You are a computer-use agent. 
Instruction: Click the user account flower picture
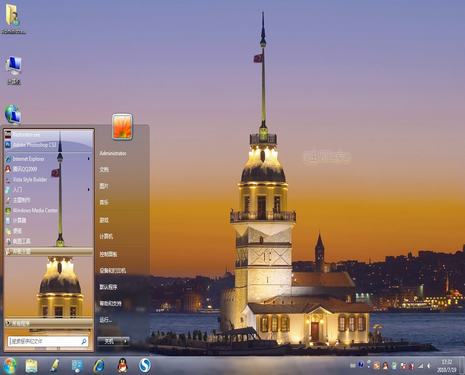click(x=122, y=126)
